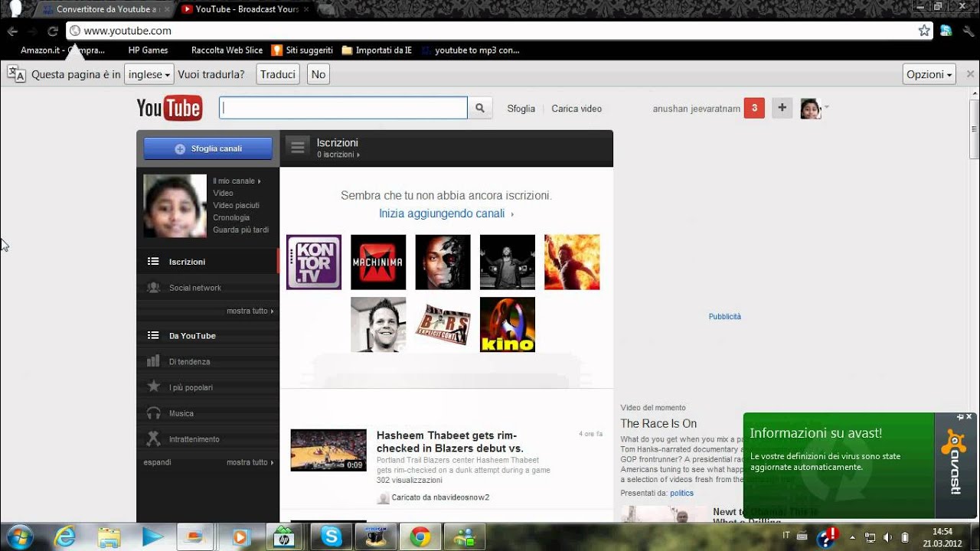Click the volume tray icon
Screen dimensions: 980x551
tap(887, 537)
